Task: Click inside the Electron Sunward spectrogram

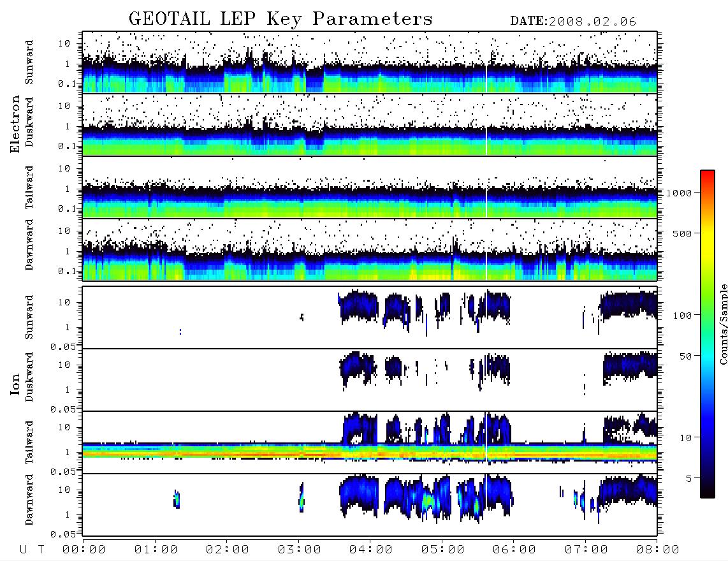Action: 370,62
